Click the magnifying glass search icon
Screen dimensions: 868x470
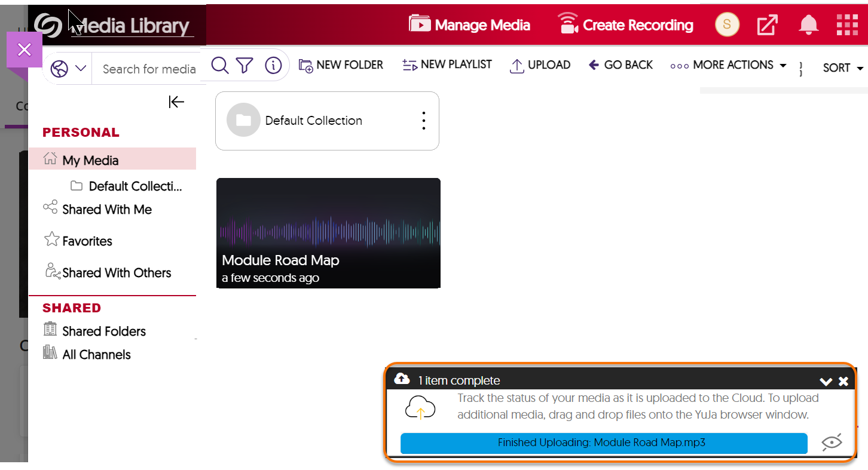[x=220, y=65]
